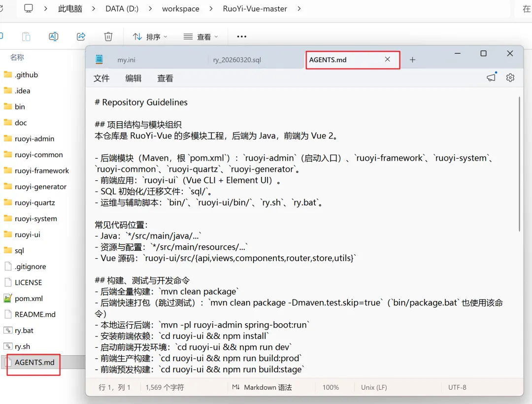Select the ruoyi-quartz folder

pos(29,202)
